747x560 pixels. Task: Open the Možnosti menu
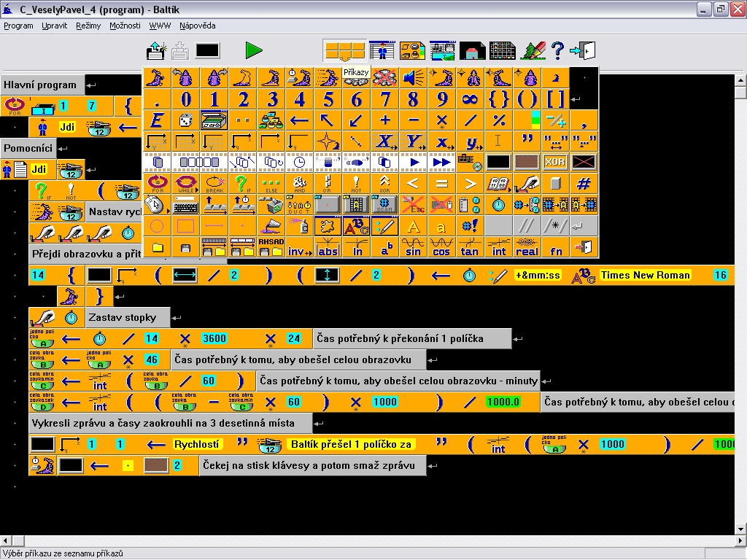click(x=125, y=26)
